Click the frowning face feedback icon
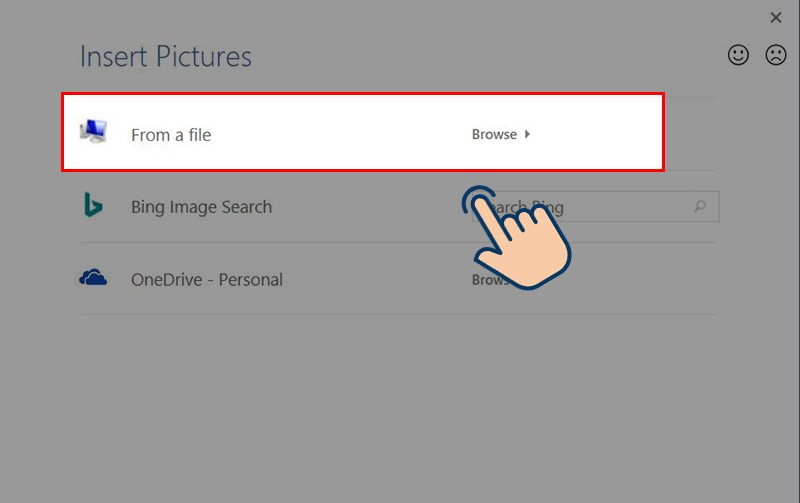800x503 pixels. point(776,55)
